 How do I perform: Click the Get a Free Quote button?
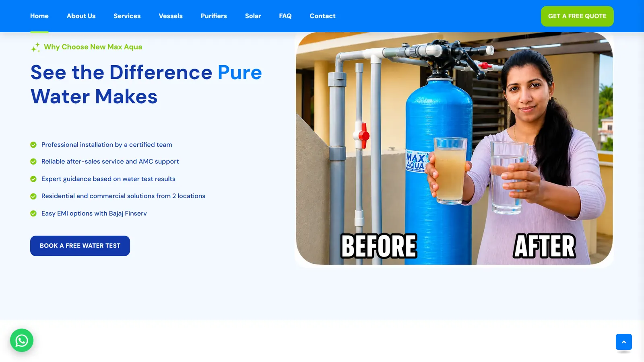tap(577, 16)
